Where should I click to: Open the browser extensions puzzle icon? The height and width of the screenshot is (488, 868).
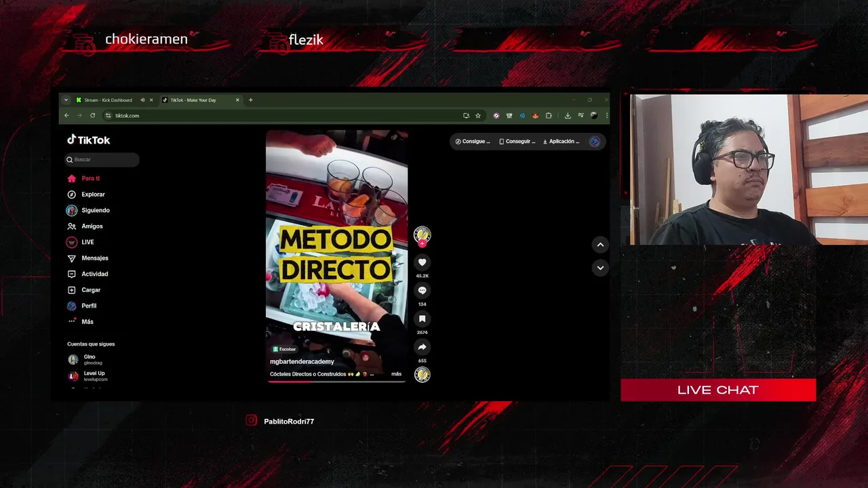pos(549,116)
